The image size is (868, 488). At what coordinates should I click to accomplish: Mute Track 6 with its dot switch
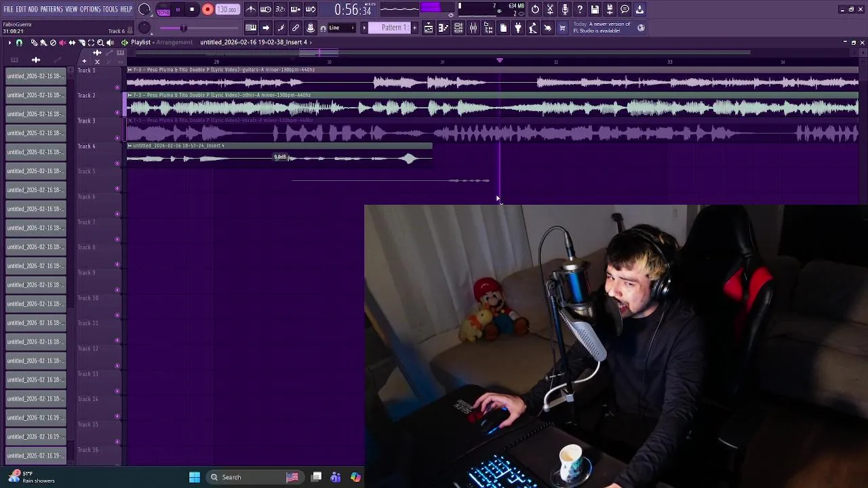click(x=117, y=213)
